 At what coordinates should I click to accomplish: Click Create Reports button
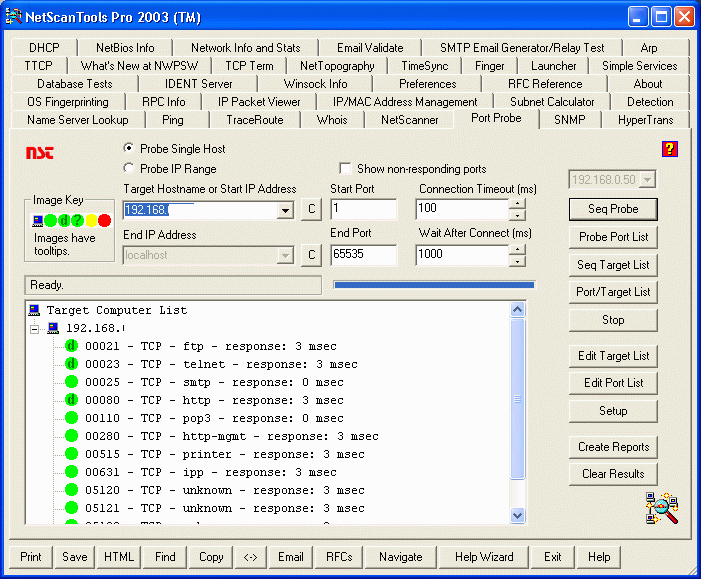coord(613,447)
